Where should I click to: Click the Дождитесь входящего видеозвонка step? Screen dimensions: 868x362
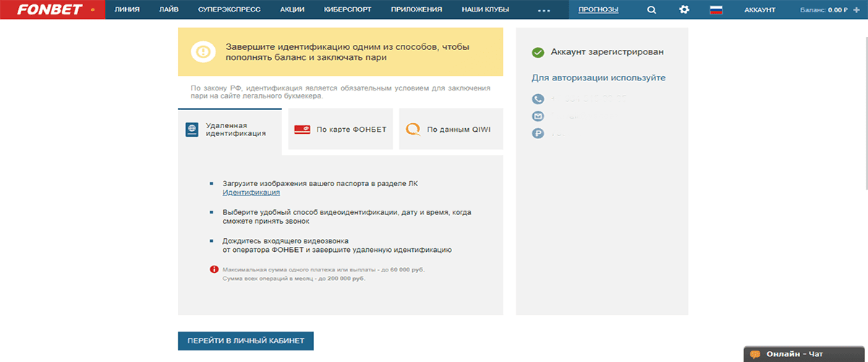(337, 245)
